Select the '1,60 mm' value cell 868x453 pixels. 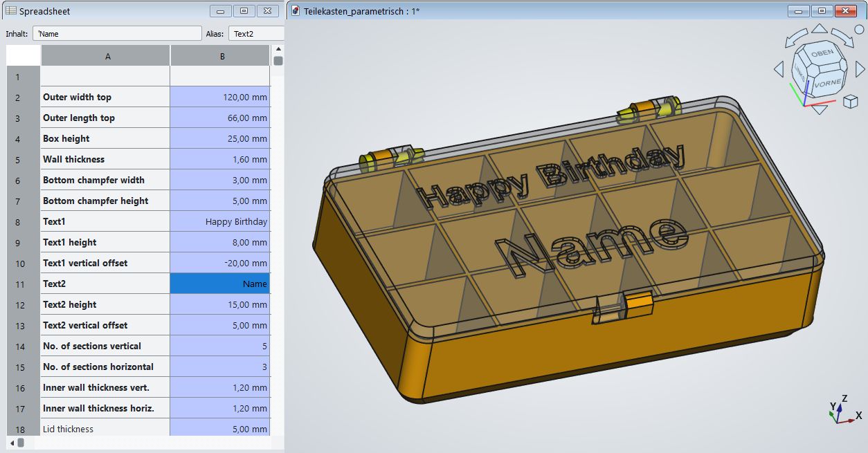pos(220,159)
